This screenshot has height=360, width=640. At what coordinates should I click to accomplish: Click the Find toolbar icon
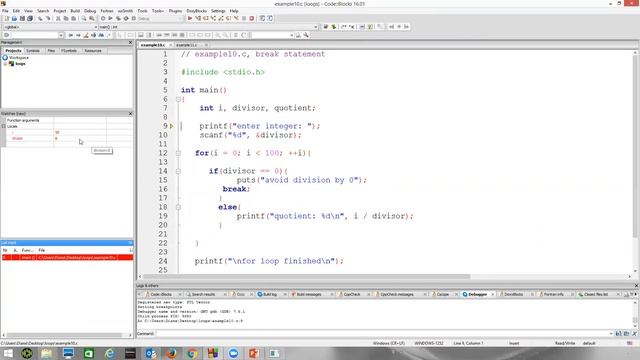click(84, 18)
